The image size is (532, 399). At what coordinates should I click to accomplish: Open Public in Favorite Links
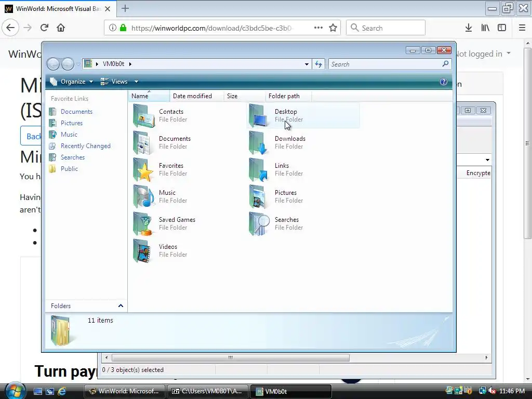point(69,169)
